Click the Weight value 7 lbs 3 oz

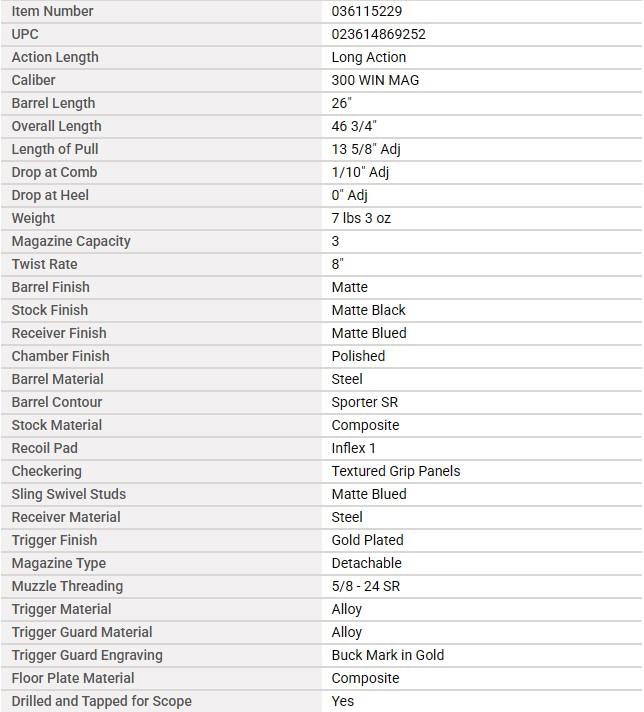click(x=361, y=218)
